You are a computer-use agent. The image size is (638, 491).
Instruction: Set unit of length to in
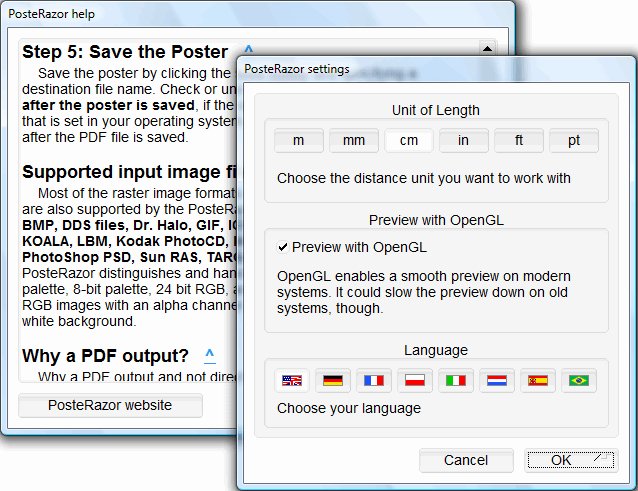pyautogui.click(x=463, y=140)
